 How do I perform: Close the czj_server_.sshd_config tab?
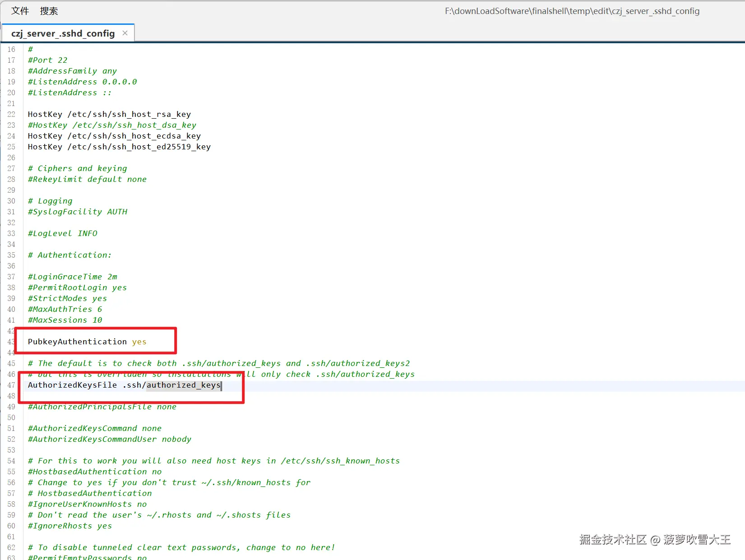[x=125, y=33]
